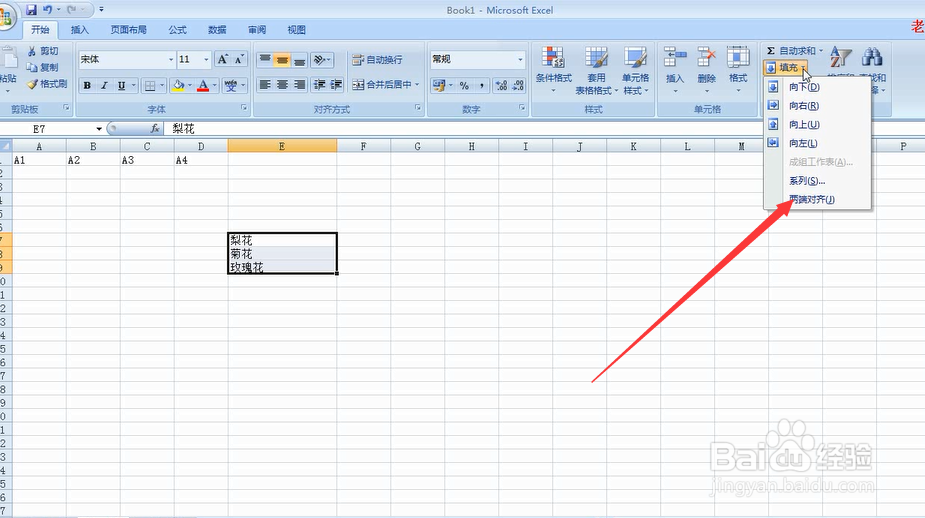Toggle Italic formatting
Viewport: 925px width, 518px height.
pos(104,86)
